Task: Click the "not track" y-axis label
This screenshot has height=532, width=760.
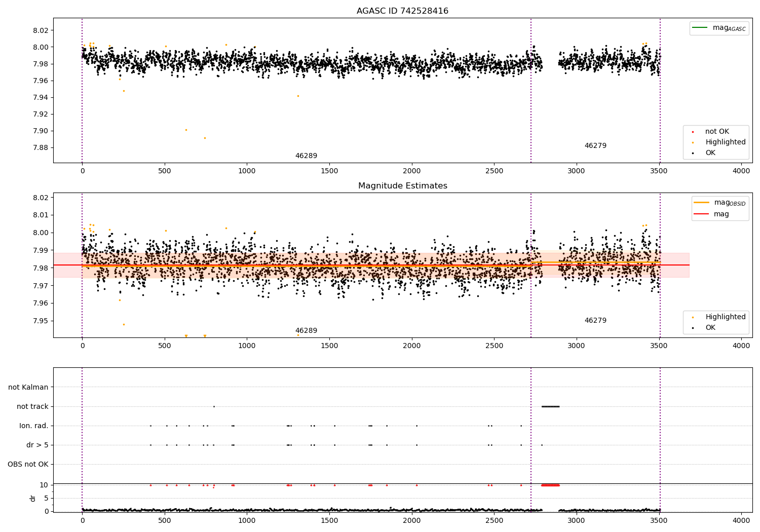Action: [x=32, y=406]
